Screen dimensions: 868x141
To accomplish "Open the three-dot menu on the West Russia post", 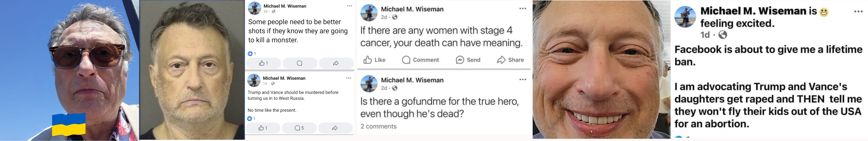I will (348, 78).
